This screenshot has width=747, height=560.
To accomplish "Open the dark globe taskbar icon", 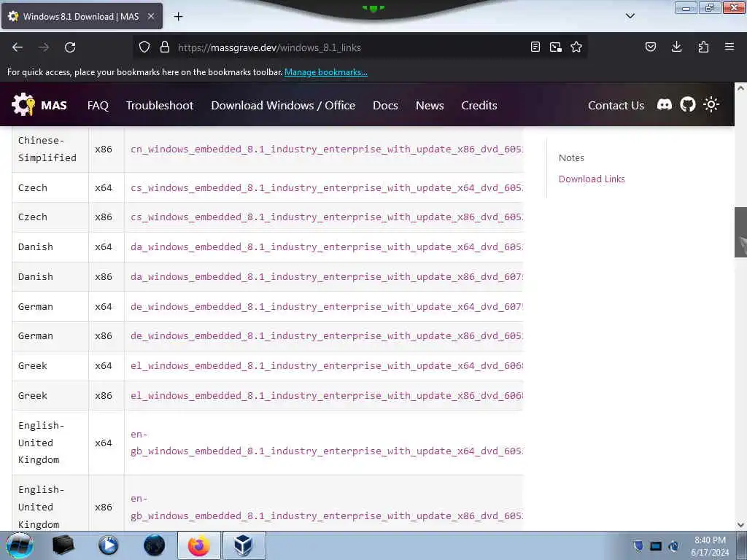I will pyautogui.click(x=154, y=545).
